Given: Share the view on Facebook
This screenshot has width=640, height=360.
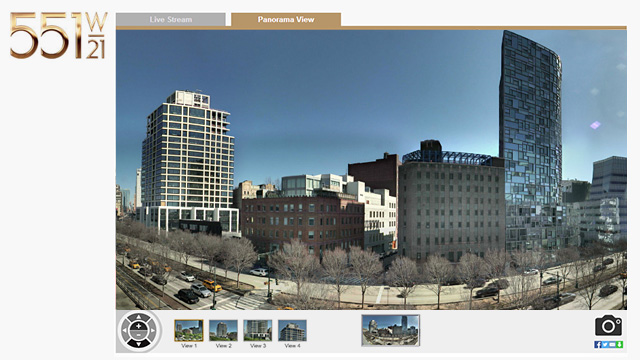Looking at the screenshot, I should pyautogui.click(x=598, y=344).
